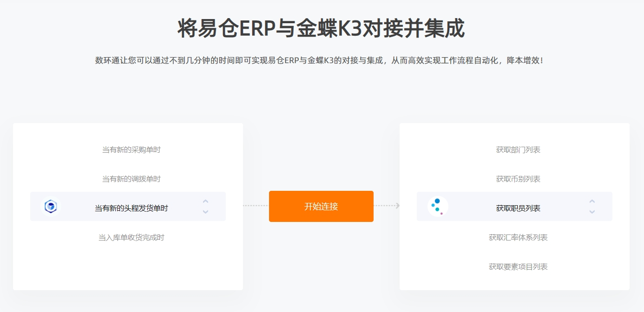This screenshot has width=644, height=312.
Task: Click the up chevron next to 获取职员列表
Action: click(x=591, y=201)
